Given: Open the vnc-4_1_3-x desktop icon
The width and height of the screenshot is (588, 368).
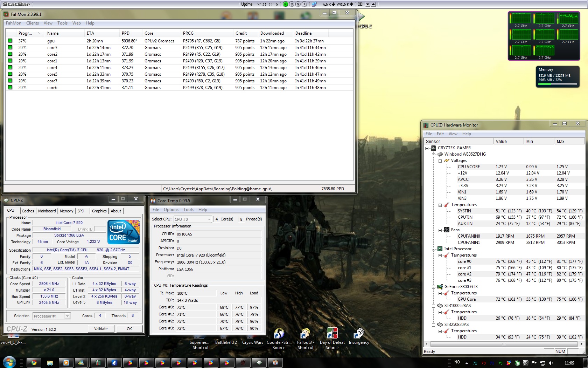Looking at the screenshot, I should 13,342.
